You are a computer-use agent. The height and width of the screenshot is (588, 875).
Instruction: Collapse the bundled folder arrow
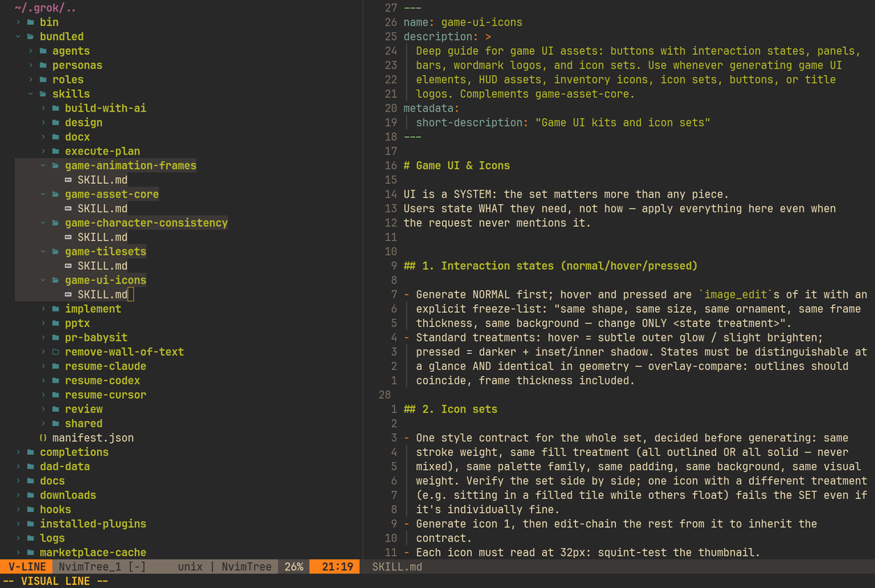(x=18, y=36)
